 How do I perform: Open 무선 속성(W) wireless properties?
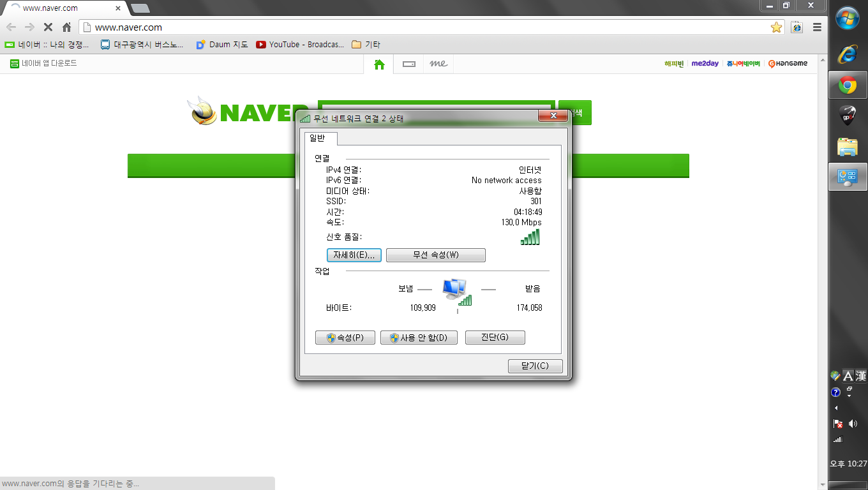tap(436, 255)
